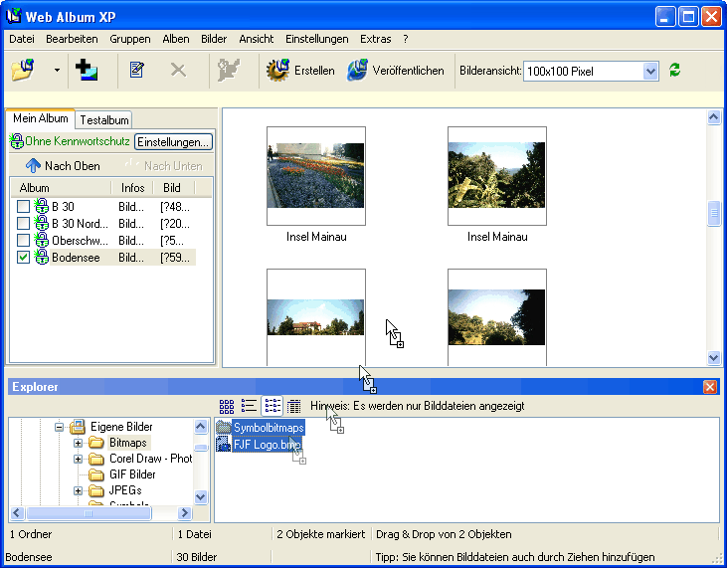
Task: Click folder tree horizontal scroll right arrow
Action: (184, 513)
